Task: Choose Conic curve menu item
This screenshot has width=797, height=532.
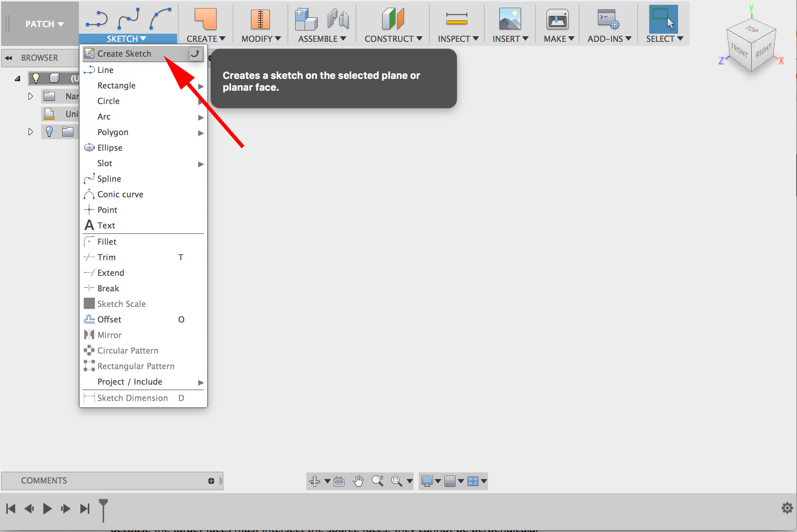Action: [143, 194]
